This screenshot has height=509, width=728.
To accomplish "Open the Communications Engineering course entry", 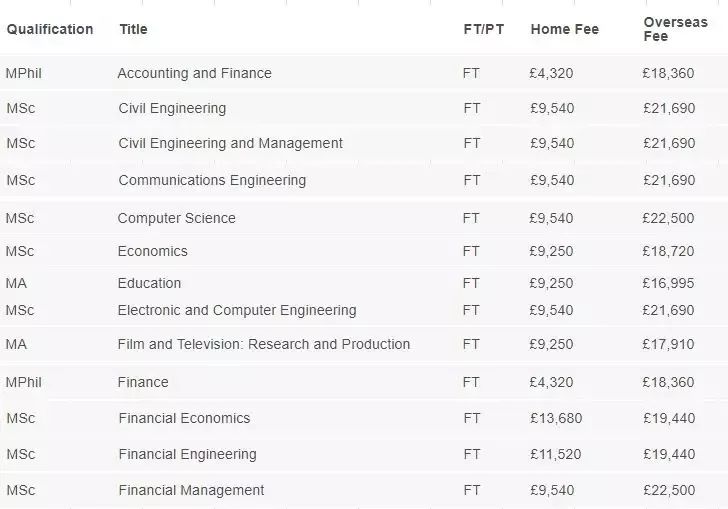I will coord(212,180).
